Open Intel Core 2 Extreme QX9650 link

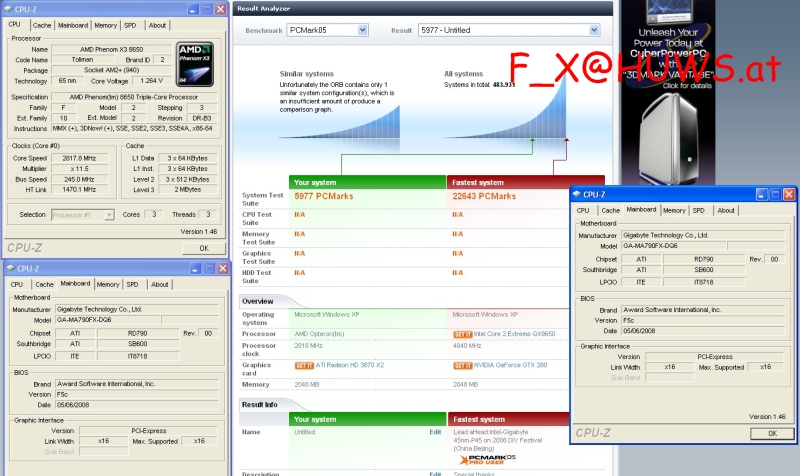(x=514, y=334)
